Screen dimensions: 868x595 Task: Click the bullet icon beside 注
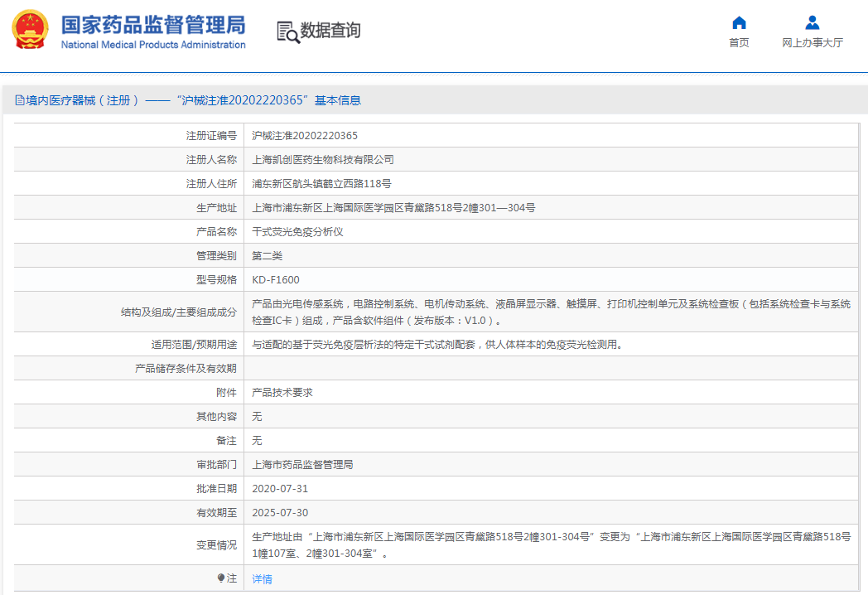click(221, 578)
